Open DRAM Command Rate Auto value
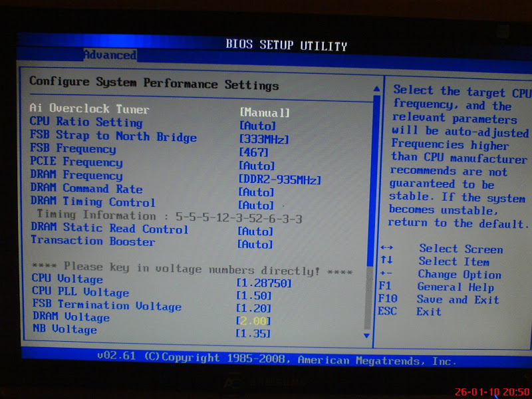This screenshot has width=532, height=399. tap(256, 192)
